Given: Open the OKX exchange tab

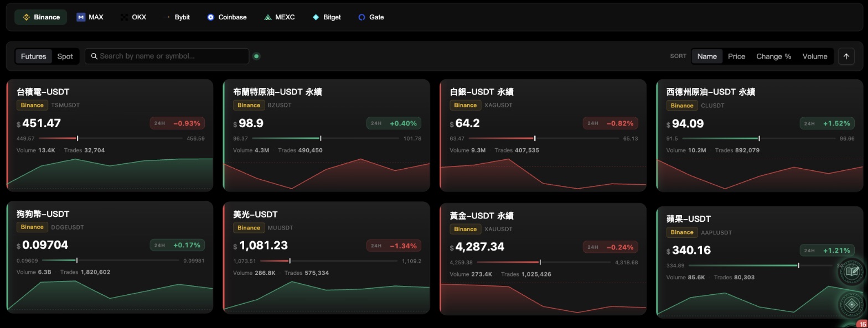Looking at the screenshot, I should tap(133, 17).
